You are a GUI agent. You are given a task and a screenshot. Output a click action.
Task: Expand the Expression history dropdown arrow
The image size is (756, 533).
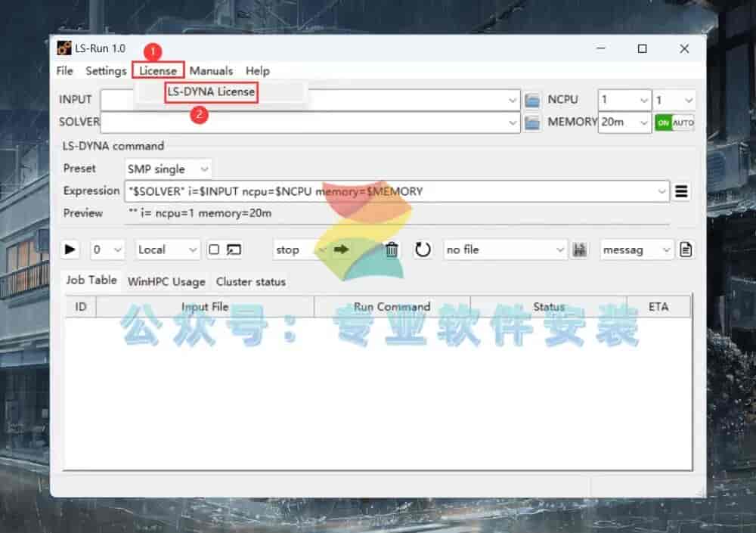(661, 191)
